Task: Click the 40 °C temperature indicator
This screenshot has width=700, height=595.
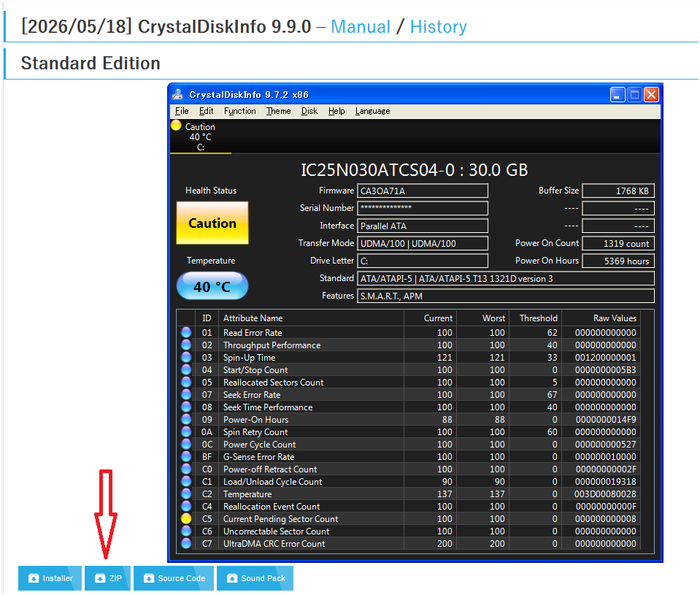Action: click(212, 286)
